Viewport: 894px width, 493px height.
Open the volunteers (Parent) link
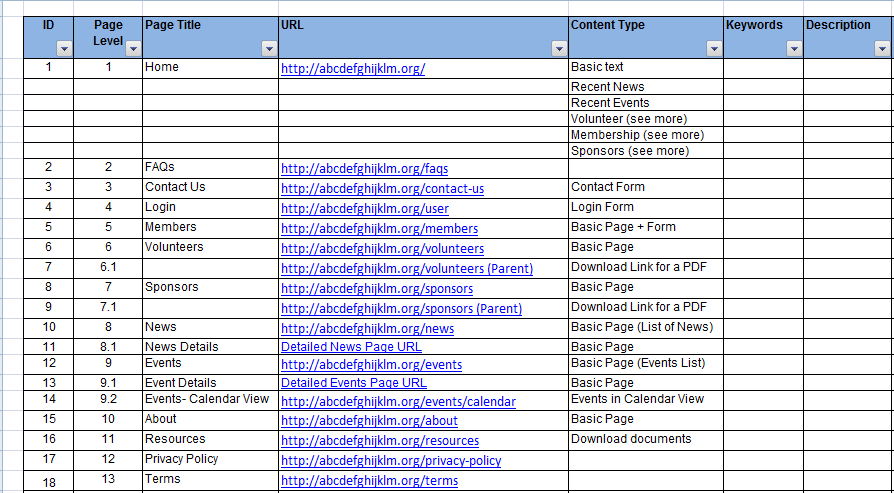coord(407,268)
